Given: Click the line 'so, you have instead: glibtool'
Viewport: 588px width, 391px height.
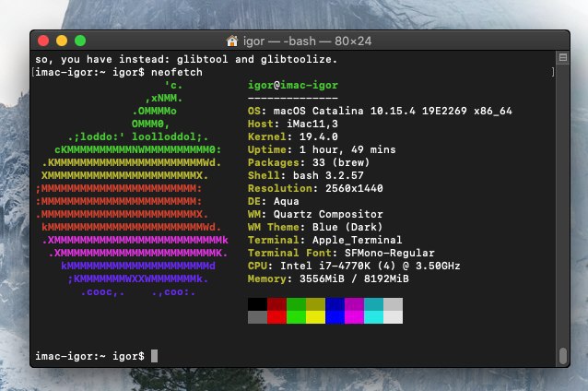Looking at the screenshot, I should pos(131,59).
